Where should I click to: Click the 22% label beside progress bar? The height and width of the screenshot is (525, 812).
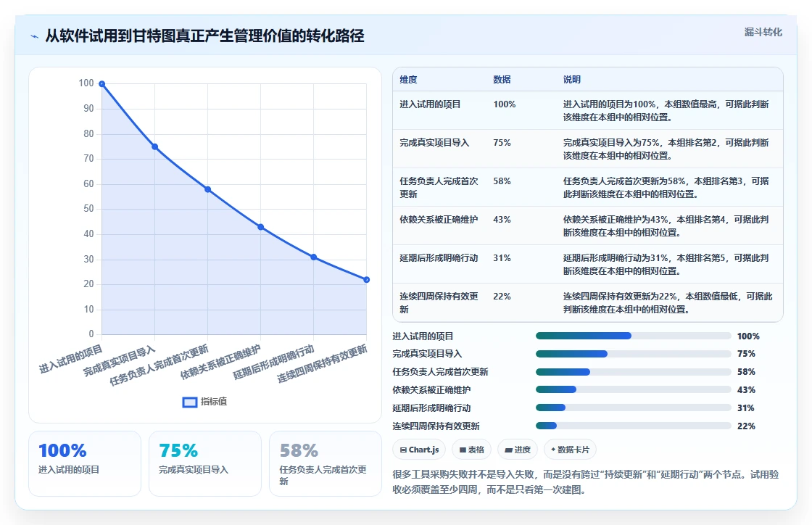(746, 426)
